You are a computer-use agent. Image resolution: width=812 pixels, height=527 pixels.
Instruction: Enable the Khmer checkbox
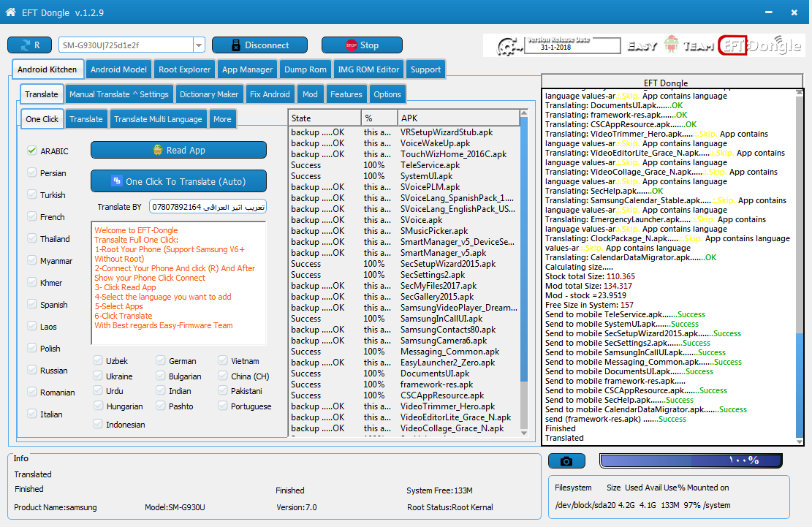[x=32, y=282]
